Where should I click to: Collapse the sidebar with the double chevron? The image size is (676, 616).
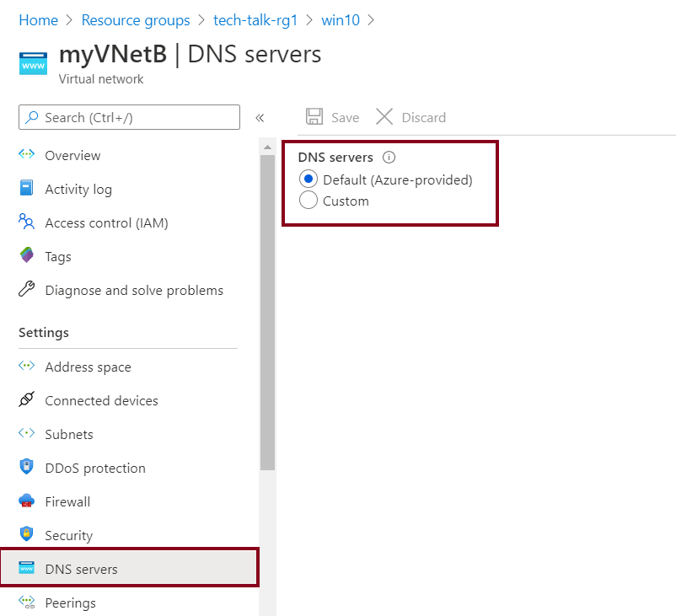tap(260, 118)
